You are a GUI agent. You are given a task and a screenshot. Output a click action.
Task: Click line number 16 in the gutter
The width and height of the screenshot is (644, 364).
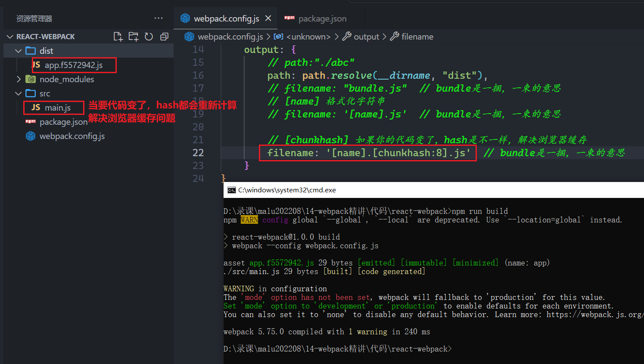(198, 75)
